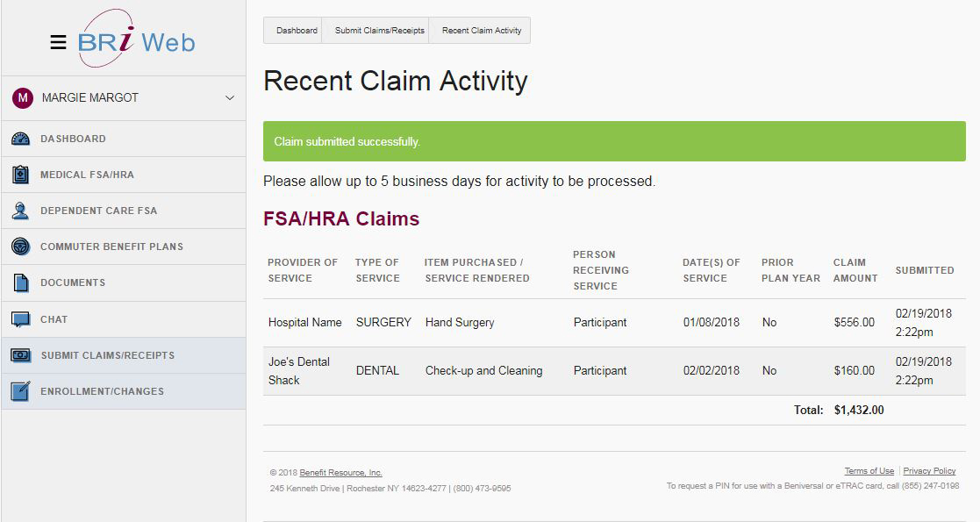Open the Benefit Resource, Inc. link
This screenshot has height=522, width=980.
[340, 472]
